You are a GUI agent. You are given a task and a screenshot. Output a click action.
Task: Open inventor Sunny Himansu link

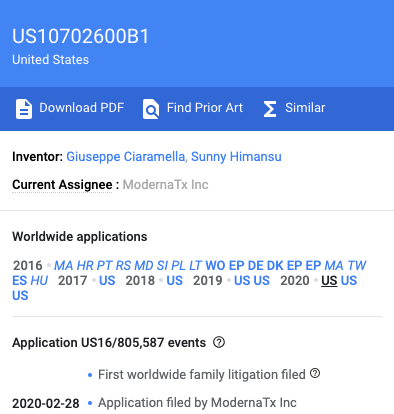[236, 157]
